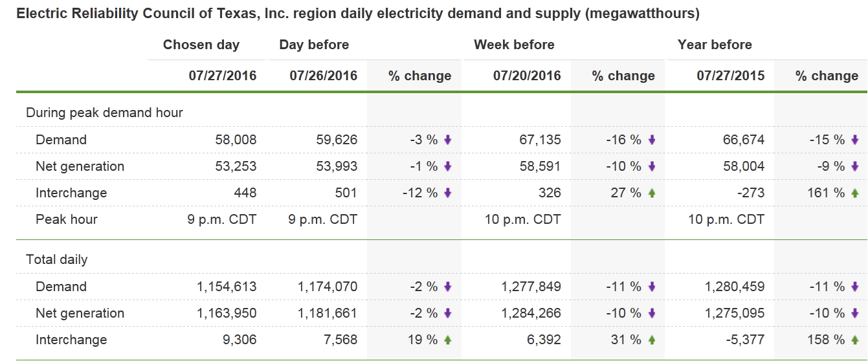Click the table title about Texas electricity demand
Screen dimensions: 868x361
click(x=357, y=14)
